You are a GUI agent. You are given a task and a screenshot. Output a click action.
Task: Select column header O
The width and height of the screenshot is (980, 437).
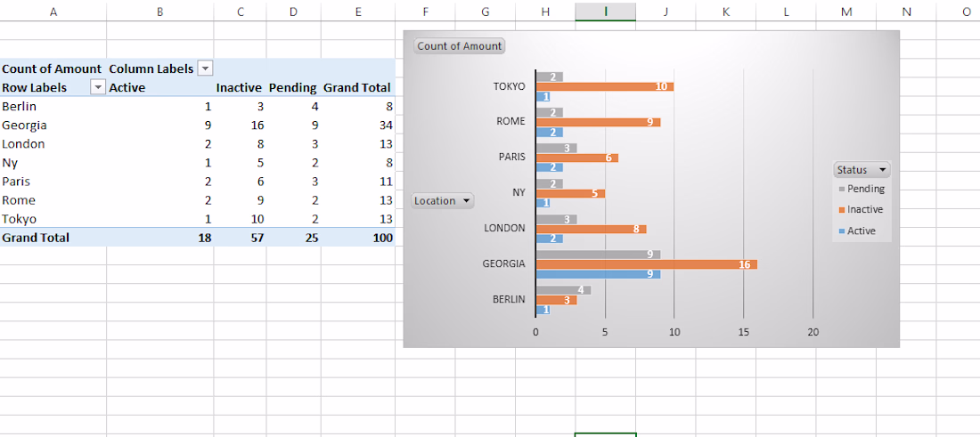click(x=967, y=12)
